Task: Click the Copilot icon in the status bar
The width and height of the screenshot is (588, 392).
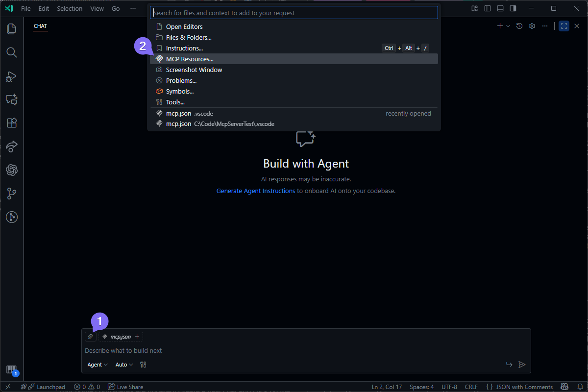Action: tap(564, 387)
